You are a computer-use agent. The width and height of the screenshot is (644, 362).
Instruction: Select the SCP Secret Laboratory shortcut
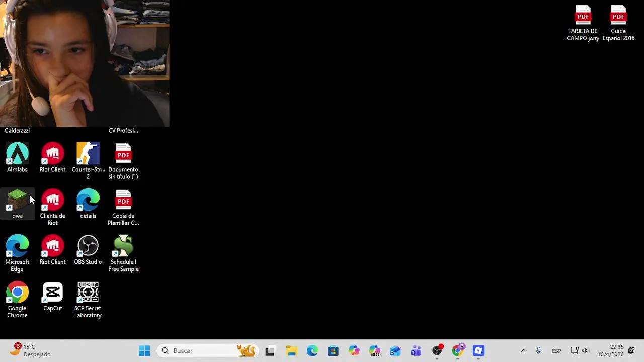(x=88, y=300)
